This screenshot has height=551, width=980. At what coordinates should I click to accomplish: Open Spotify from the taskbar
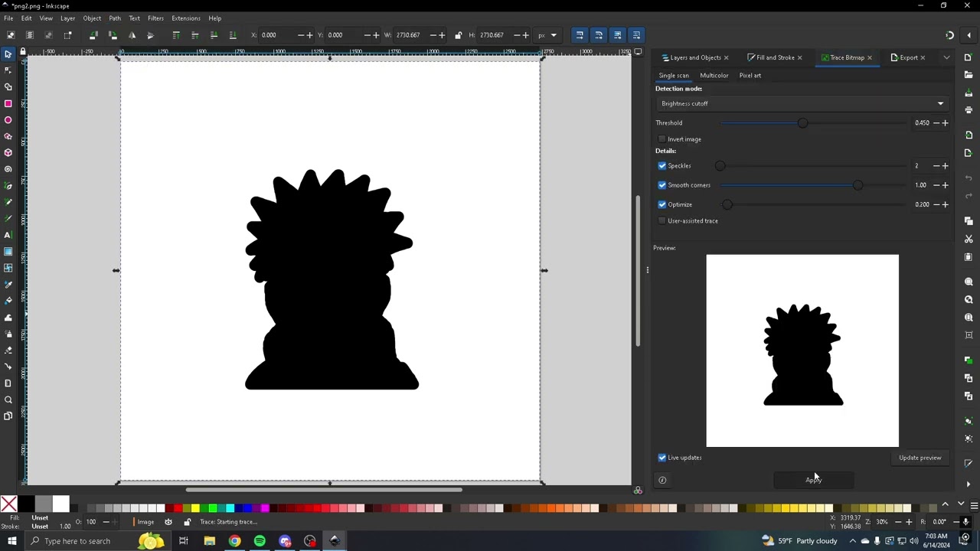[260, 541]
